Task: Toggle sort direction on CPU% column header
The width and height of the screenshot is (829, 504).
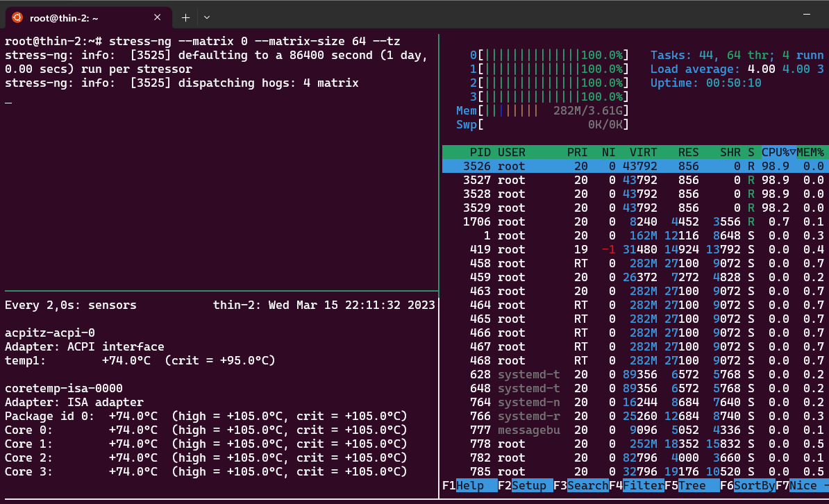Action: click(779, 152)
